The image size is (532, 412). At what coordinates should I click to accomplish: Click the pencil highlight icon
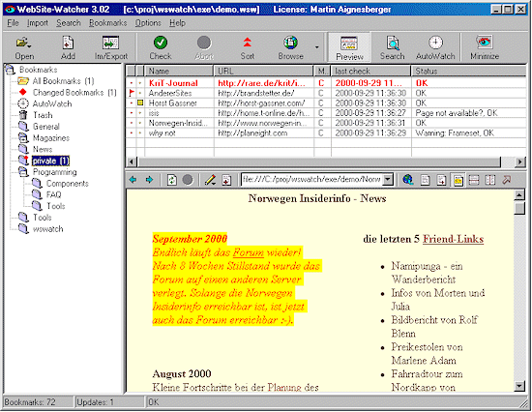pyautogui.click(x=210, y=180)
